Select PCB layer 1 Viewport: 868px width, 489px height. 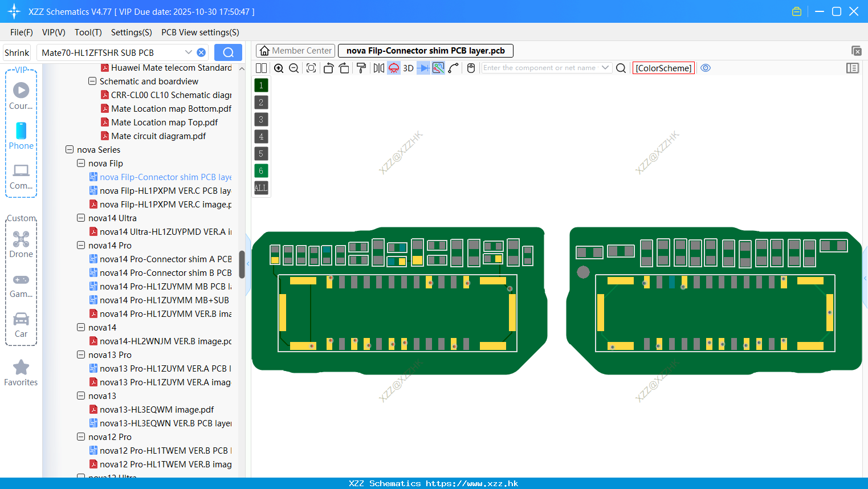(x=261, y=85)
